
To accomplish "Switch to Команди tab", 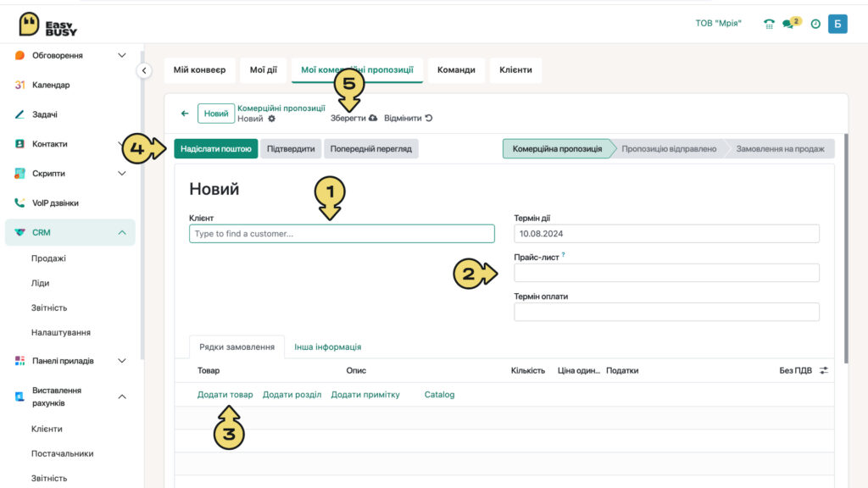I will click(456, 69).
